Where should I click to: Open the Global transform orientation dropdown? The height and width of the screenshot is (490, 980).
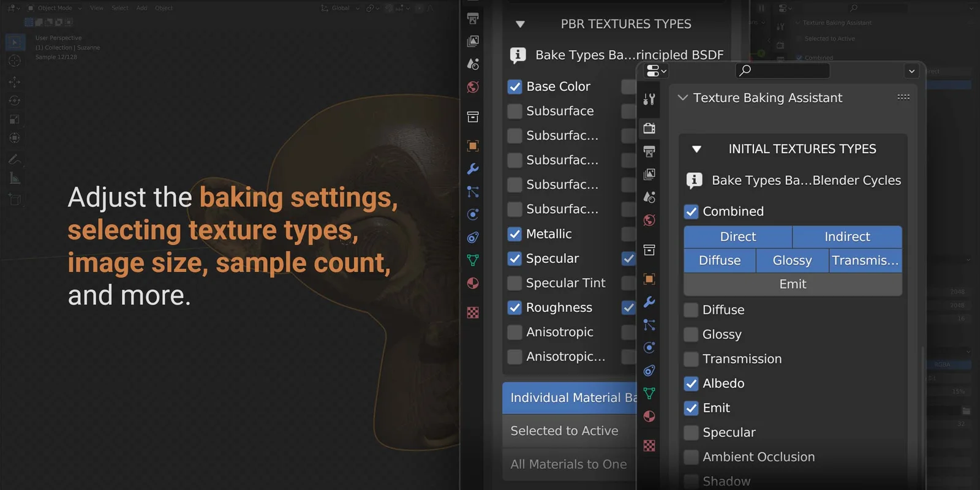click(x=341, y=8)
